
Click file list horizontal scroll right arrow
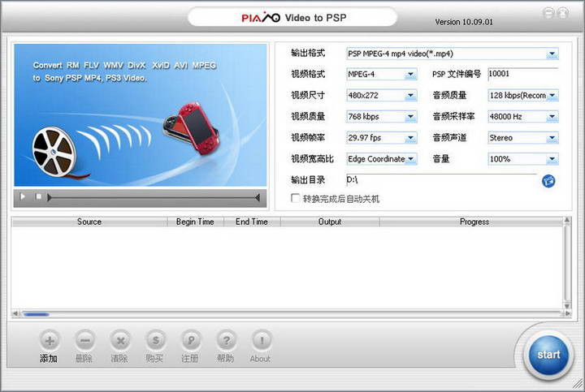(x=567, y=314)
